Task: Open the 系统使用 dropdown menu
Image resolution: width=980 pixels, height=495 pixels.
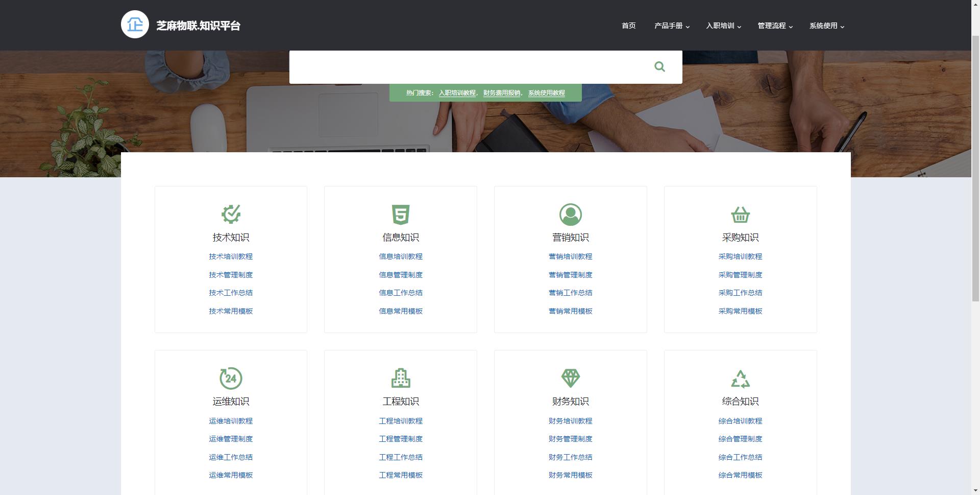Action: (x=826, y=26)
